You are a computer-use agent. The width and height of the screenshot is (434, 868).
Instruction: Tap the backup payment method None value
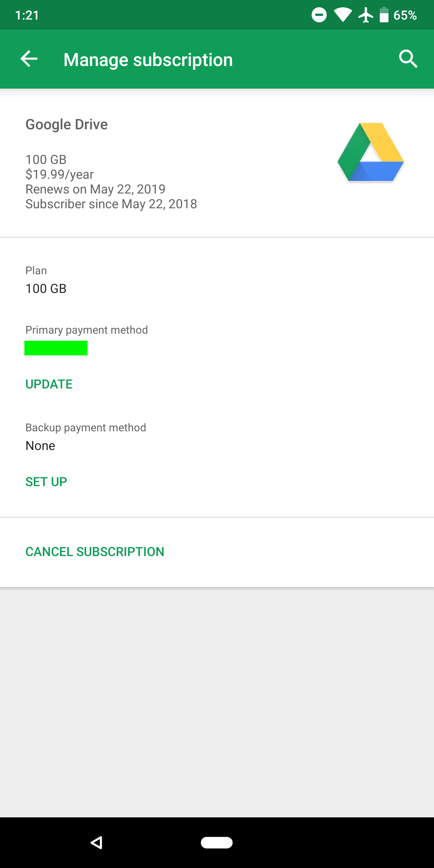click(40, 446)
